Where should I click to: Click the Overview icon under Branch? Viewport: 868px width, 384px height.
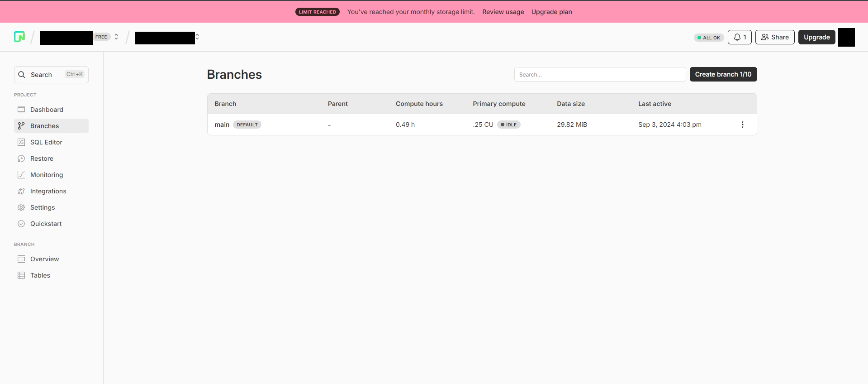tap(21, 259)
